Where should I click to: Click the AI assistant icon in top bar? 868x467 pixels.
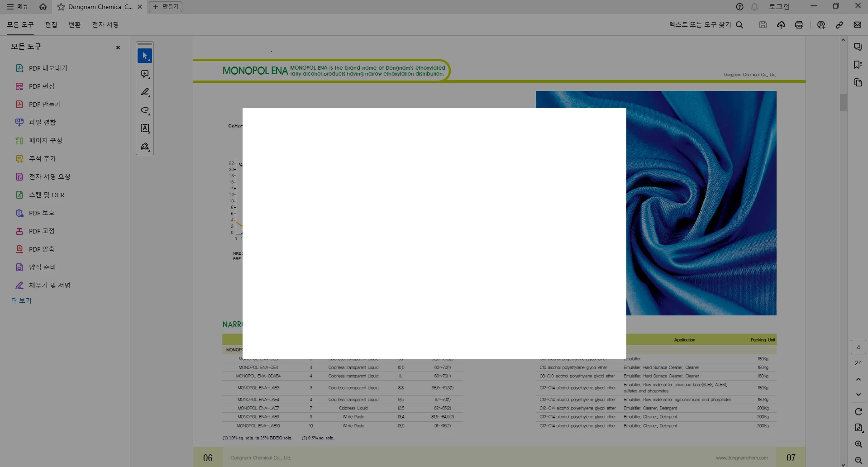pos(821,25)
